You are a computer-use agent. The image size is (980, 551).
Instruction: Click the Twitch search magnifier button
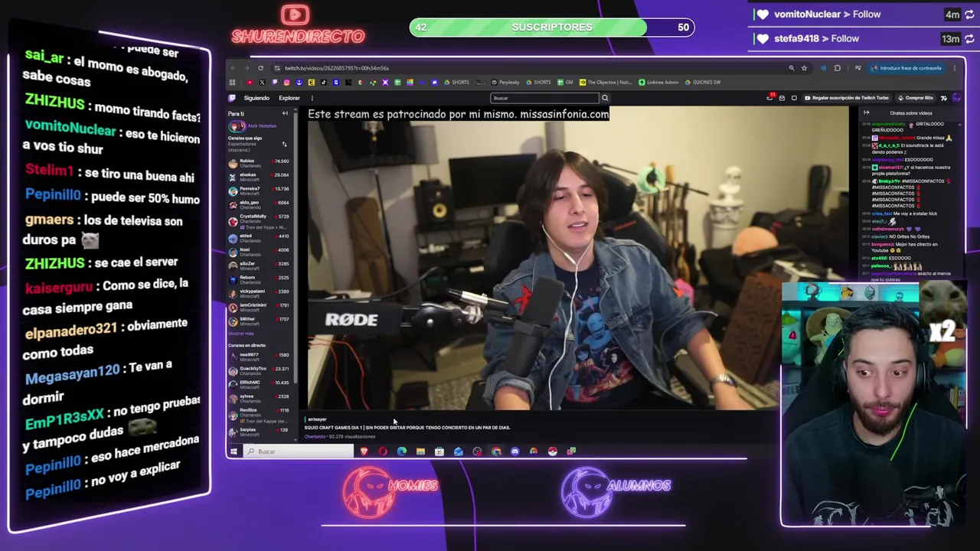click(605, 98)
